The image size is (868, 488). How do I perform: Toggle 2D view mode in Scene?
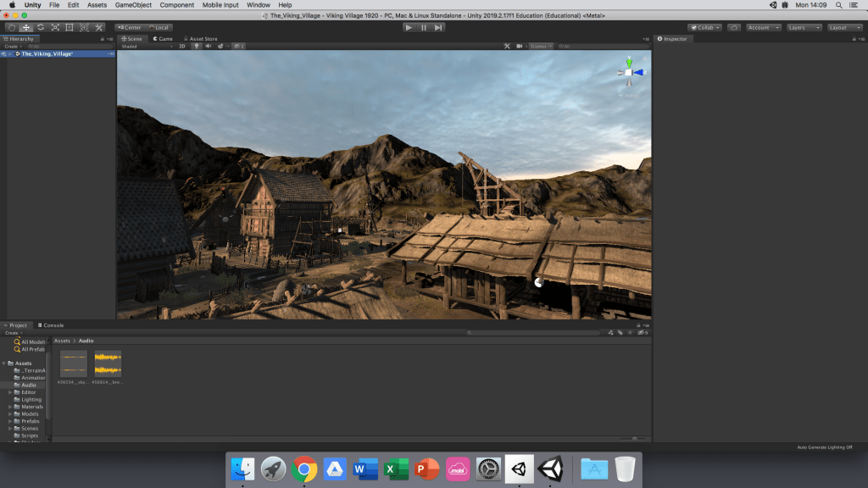[181, 47]
